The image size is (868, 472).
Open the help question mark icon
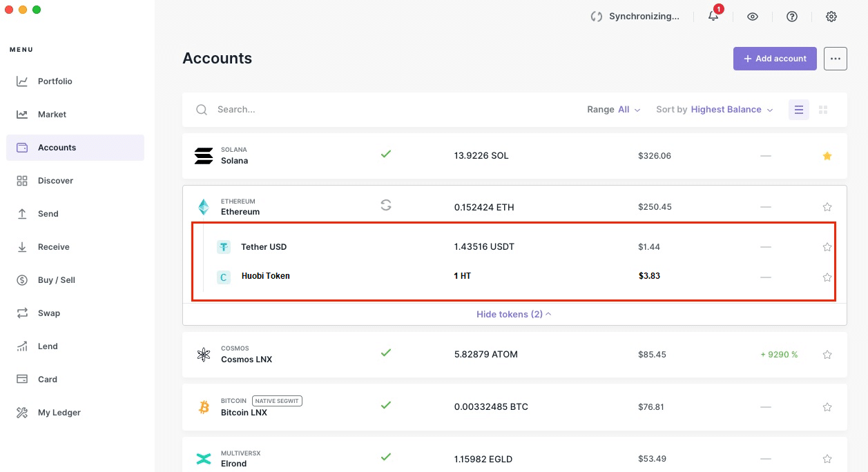(792, 17)
